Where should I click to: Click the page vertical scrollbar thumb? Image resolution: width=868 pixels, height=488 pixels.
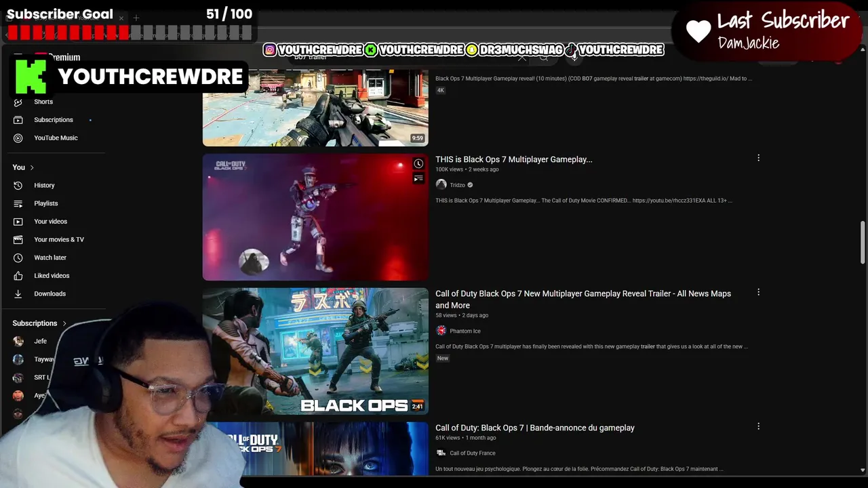(863, 243)
